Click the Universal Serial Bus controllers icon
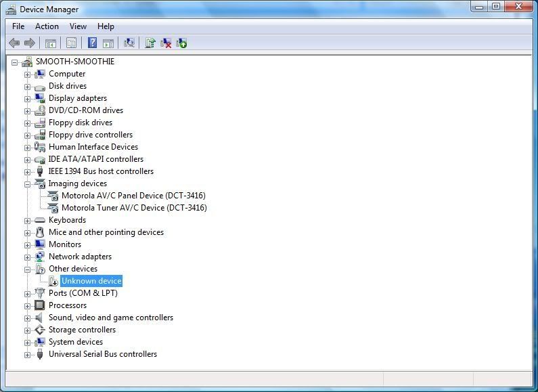The width and height of the screenshot is (538, 392). coord(40,354)
